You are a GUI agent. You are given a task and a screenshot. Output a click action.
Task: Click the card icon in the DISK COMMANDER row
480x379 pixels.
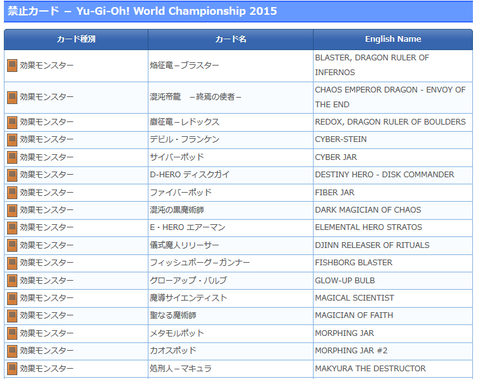(12, 175)
